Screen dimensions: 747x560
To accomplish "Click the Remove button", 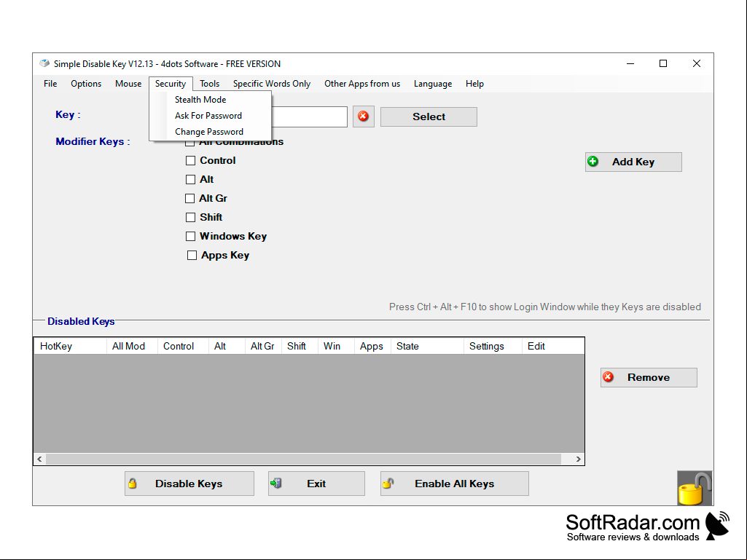I will 649,377.
